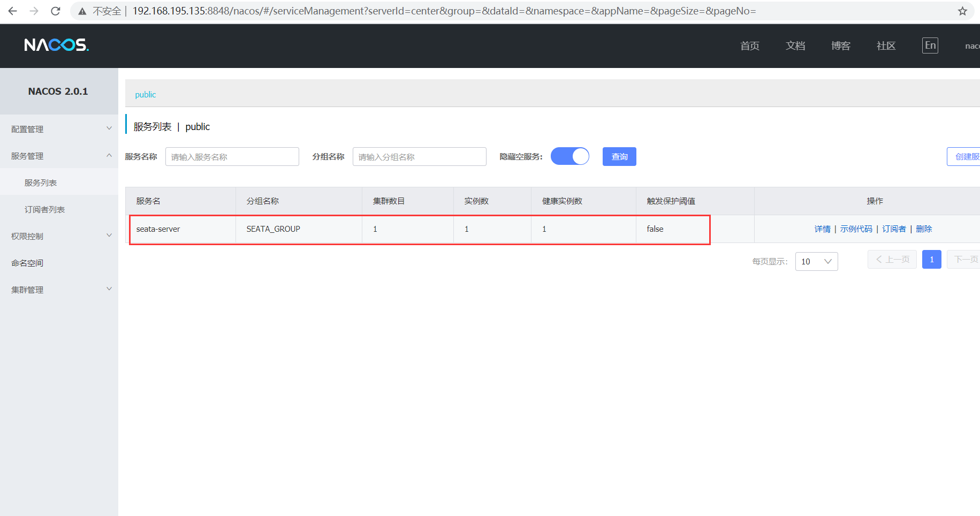Screen dimensions: 980x516
Task: Click the user name at top right
Action: tap(972, 46)
